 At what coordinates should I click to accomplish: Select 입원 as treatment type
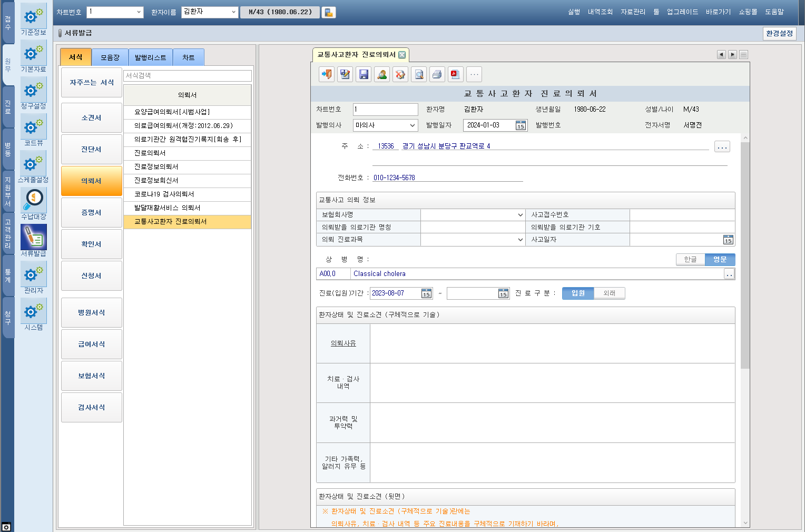tap(578, 293)
